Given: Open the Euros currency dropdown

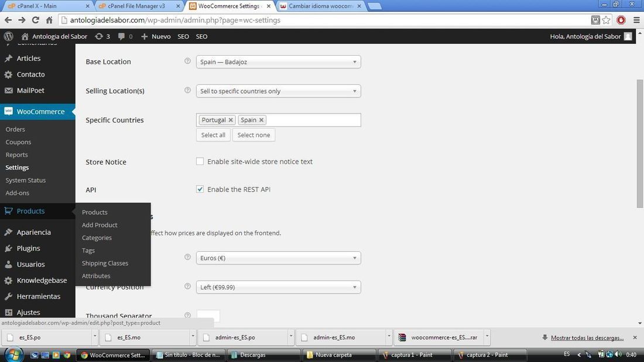Looking at the screenshot, I should (279, 258).
